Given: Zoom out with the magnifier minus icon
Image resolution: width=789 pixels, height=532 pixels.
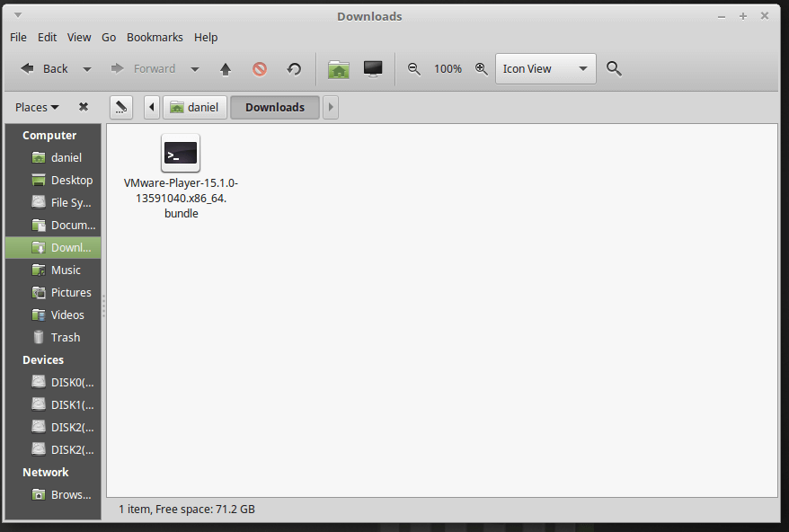Looking at the screenshot, I should click(414, 69).
